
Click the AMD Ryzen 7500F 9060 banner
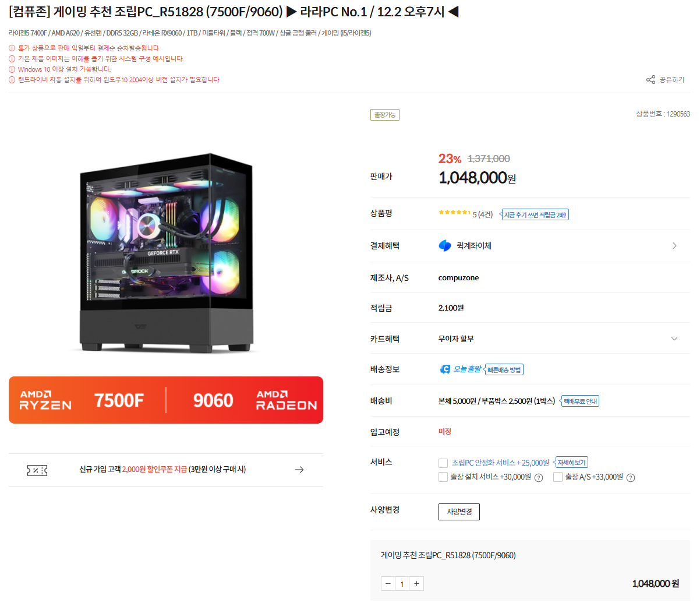click(x=166, y=400)
